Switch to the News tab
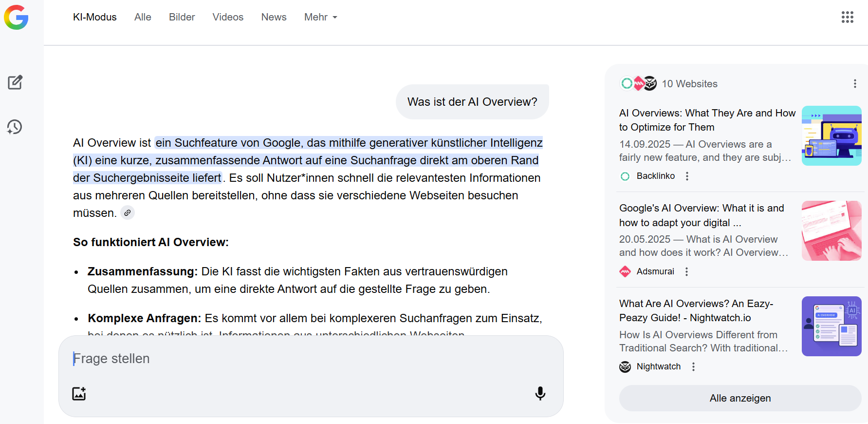 274,17
